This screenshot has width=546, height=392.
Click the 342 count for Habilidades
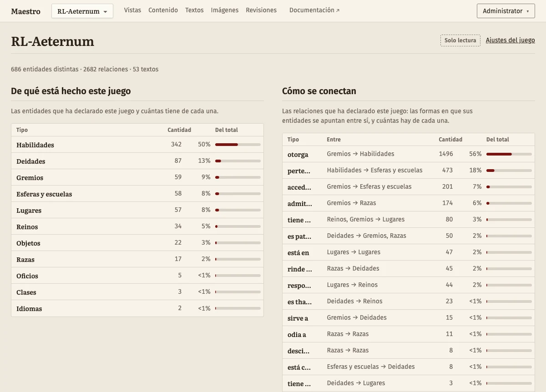[176, 145]
